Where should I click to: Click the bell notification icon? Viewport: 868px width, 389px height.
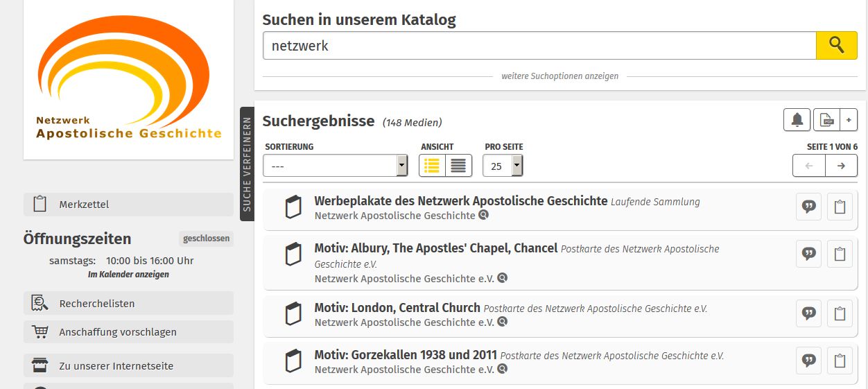click(x=797, y=120)
